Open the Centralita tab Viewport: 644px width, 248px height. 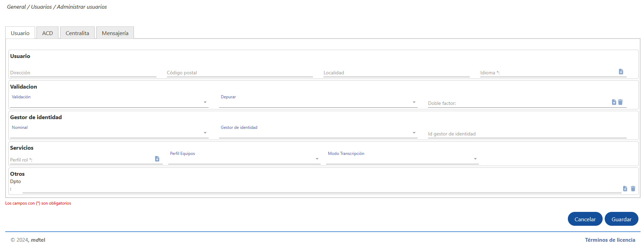(77, 33)
